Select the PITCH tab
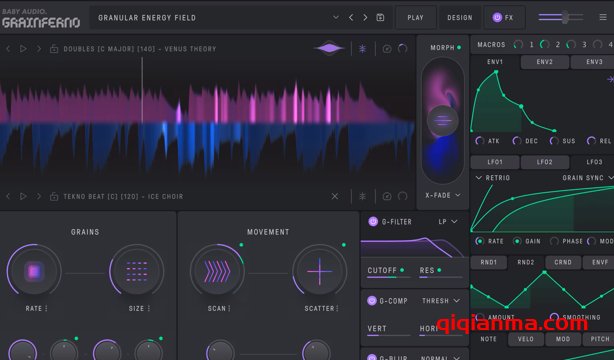This screenshot has height=360, width=614. [599, 339]
